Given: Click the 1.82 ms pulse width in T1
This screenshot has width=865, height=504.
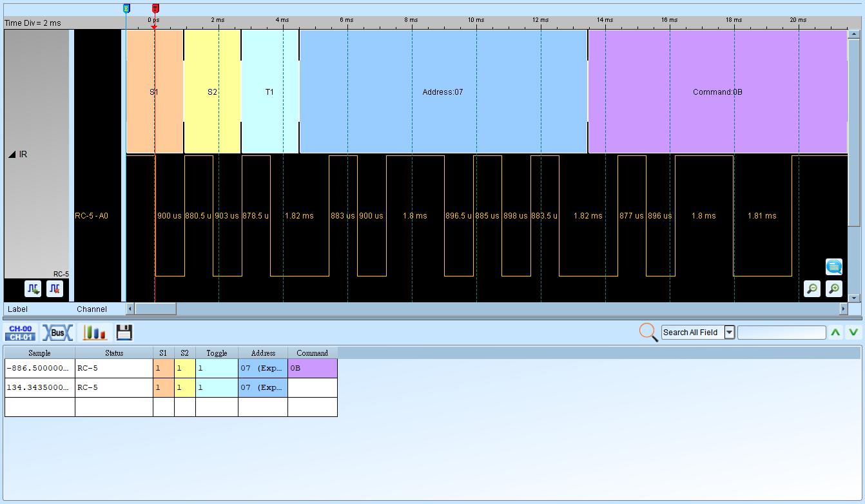Looking at the screenshot, I should click(299, 216).
